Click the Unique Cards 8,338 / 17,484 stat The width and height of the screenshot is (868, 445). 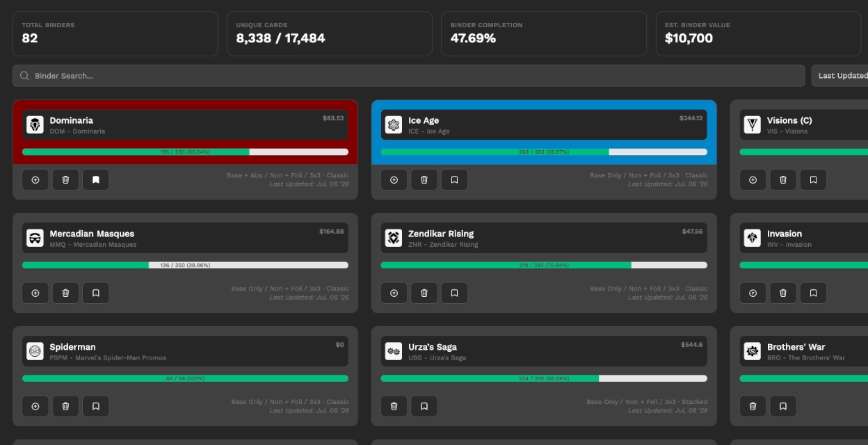tap(330, 33)
